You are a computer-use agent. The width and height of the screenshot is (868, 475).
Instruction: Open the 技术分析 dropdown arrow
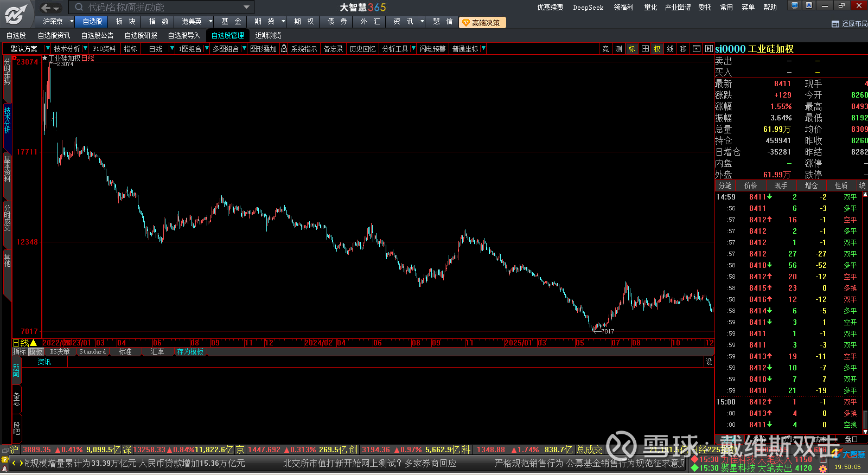pyautogui.click(x=86, y=49)
